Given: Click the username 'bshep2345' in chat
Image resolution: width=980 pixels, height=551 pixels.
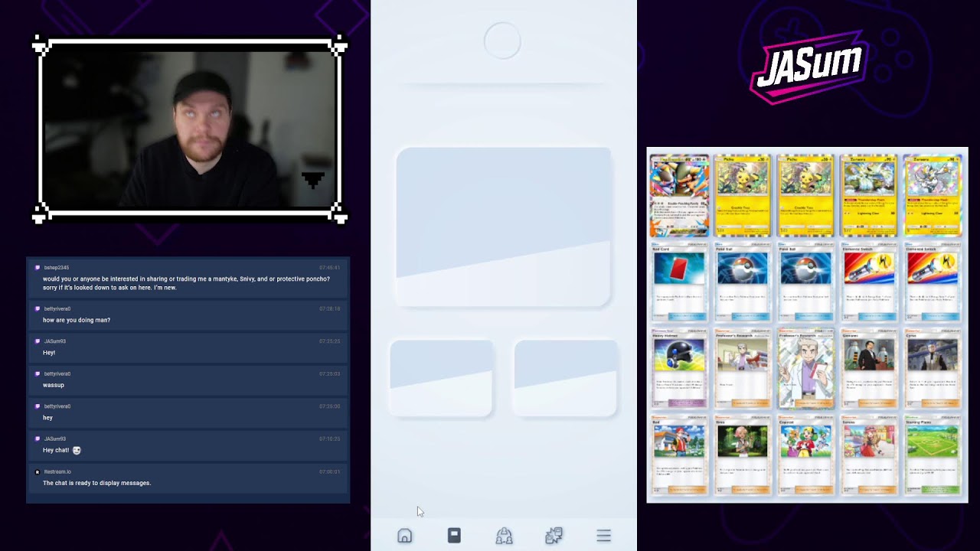Looking at the screenshot, I should (57, 268).
